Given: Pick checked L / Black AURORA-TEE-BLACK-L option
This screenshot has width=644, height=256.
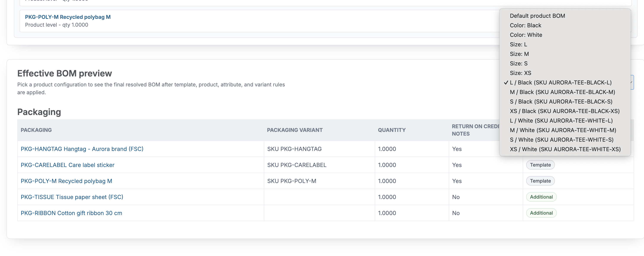Looking at the screenshot, I should (565, 83).
